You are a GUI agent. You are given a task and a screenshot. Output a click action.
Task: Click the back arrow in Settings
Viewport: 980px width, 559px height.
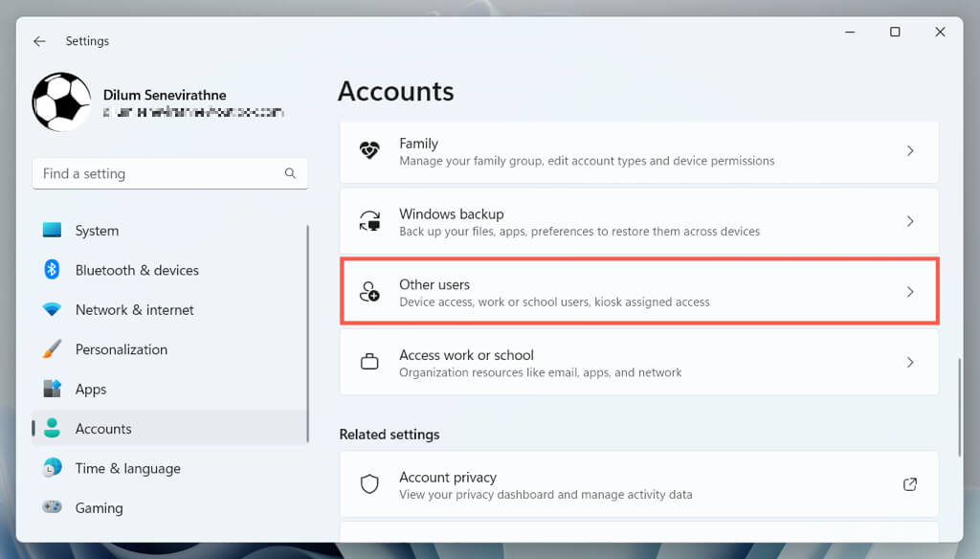pos(39,41)
